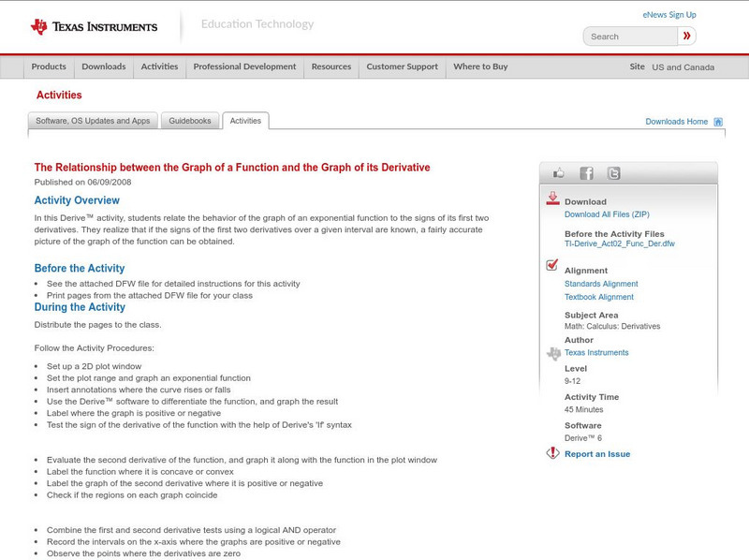Click bullet 'Check if the regions on each graph coincide'

click(x=132, y=495)
